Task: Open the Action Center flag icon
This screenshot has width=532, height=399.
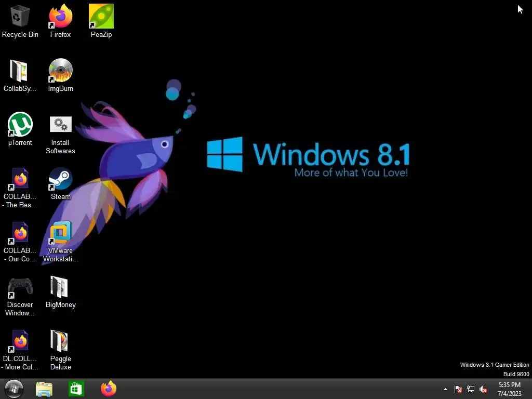Action: (x=458, y=389)
